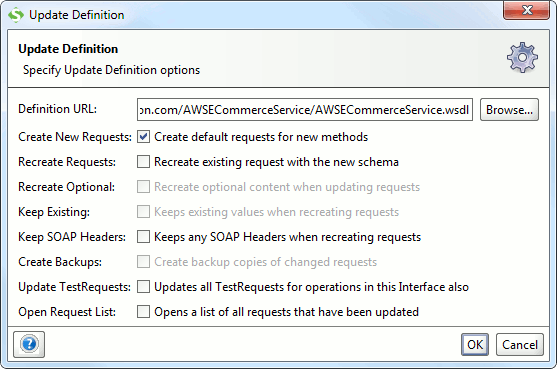This screenshot has width=557, height=369.
Task: Uncheck Create default requests for new methods
Action: coord(144,137)
